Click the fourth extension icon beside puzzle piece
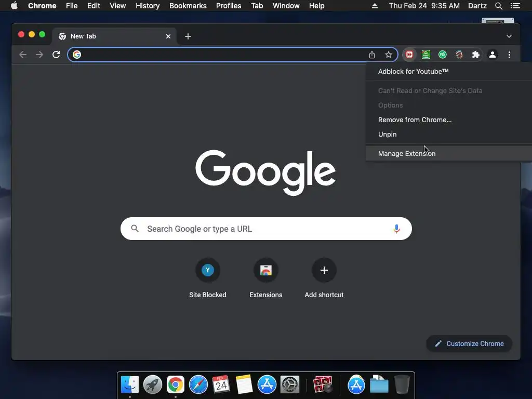Screen dimensions: 532x399 coord(459,55)
